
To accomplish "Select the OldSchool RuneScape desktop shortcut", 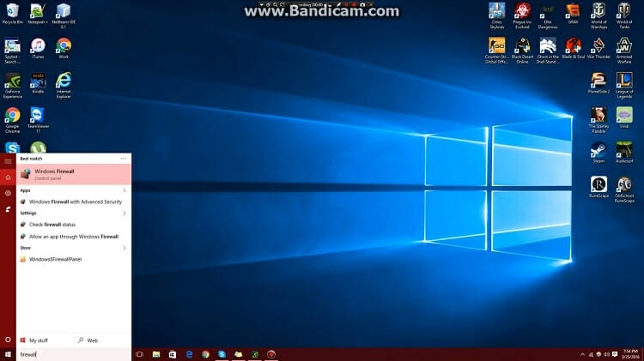I will point(624,190).
